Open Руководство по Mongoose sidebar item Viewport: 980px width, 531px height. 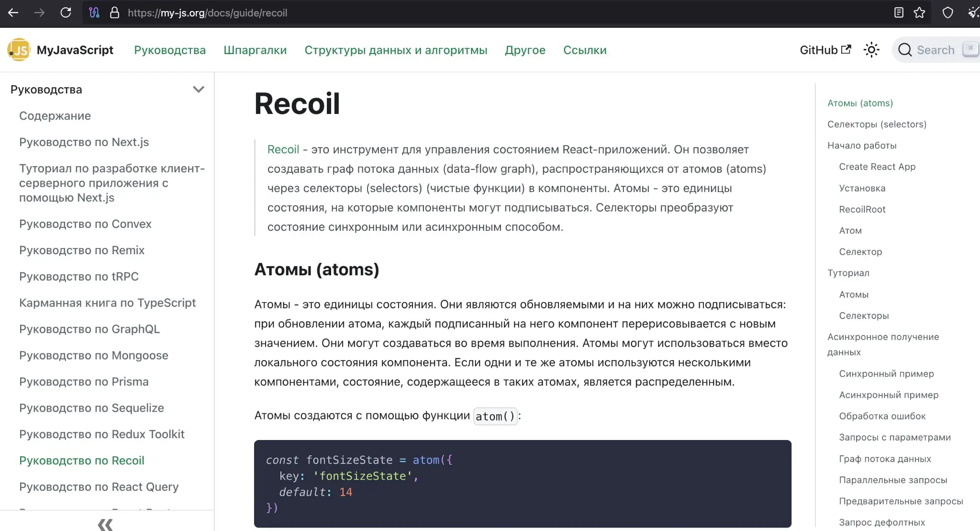pos(94,356)
